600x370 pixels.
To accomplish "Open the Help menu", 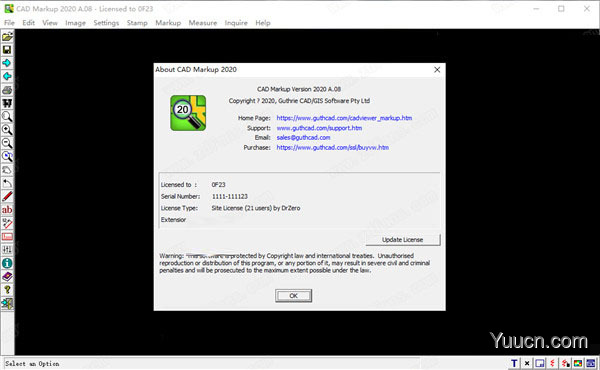I will pos(263,23).
